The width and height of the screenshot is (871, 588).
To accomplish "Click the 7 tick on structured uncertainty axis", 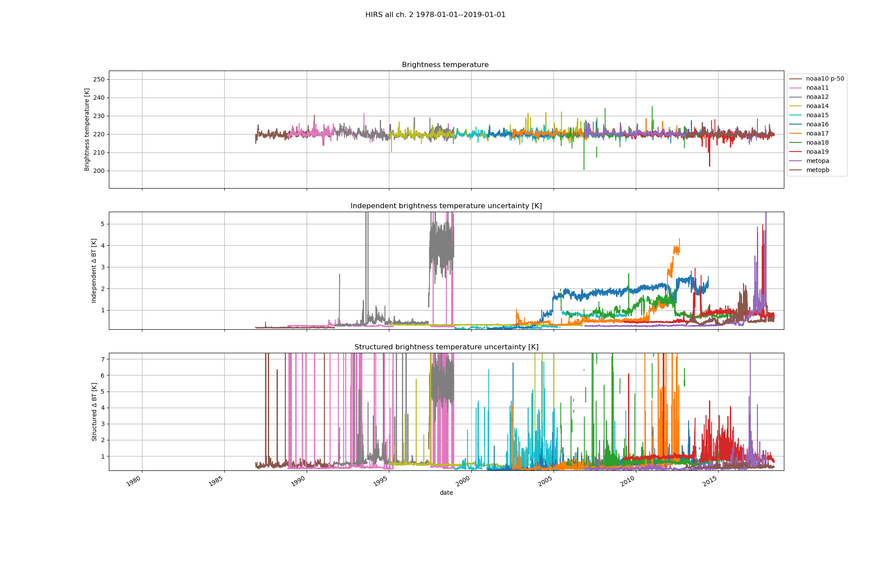I will coord(103,359).
